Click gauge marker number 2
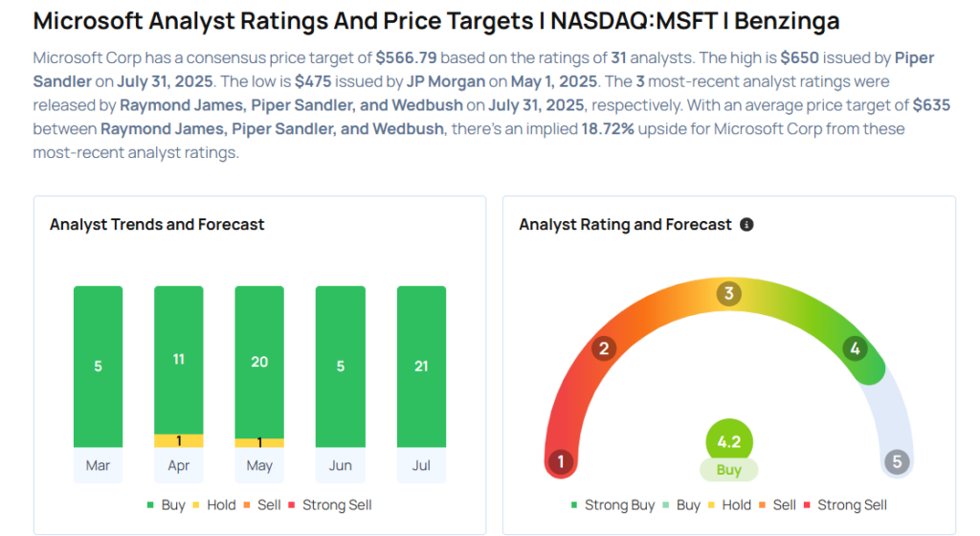 pyautogui.click(x=603, y=348)
